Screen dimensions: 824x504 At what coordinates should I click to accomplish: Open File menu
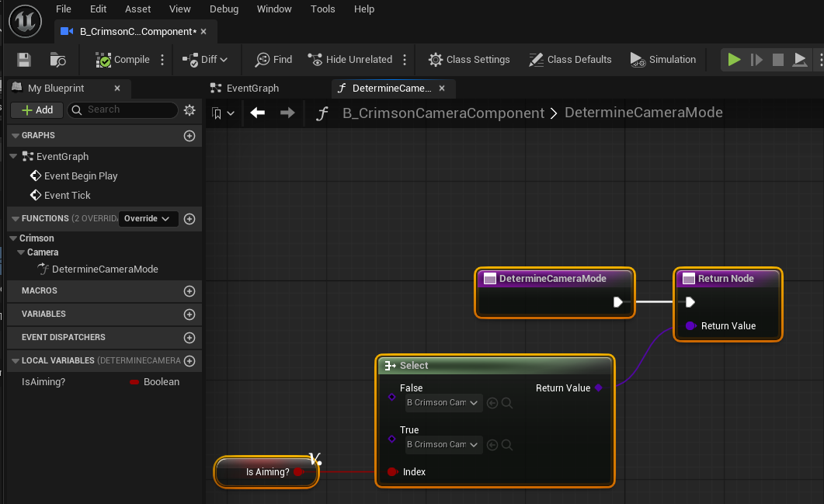click(x=64, y=9)
